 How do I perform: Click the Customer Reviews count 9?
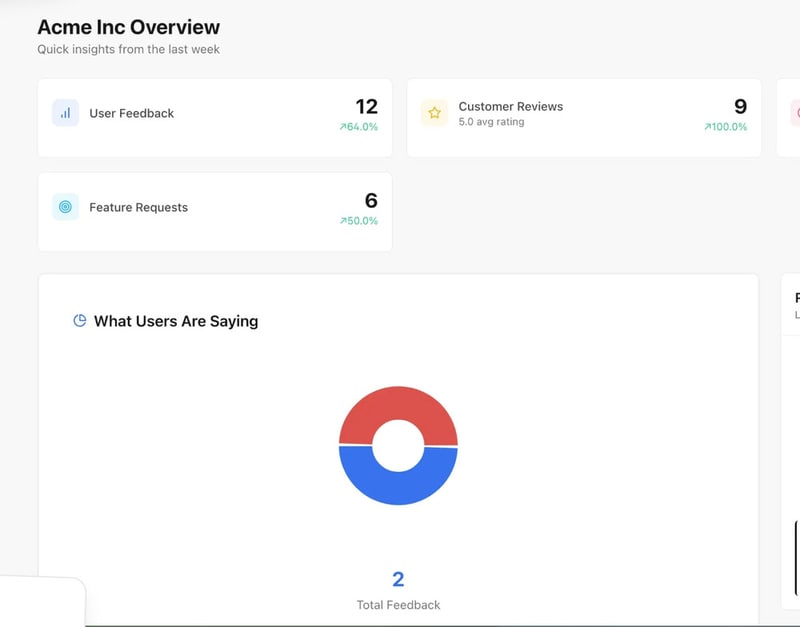click(x=740, y=106)
